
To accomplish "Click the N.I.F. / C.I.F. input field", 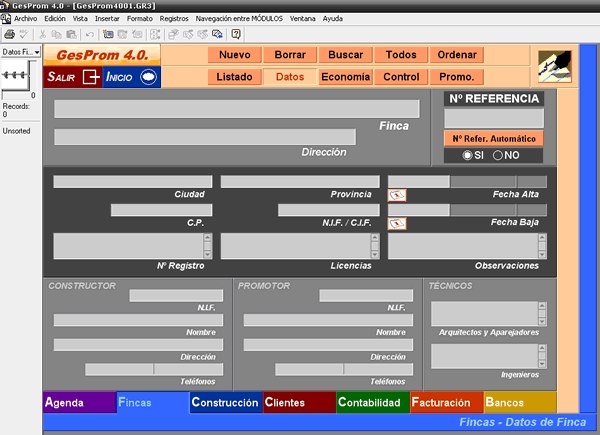I will pyautogui.click(x=329, y=210).
